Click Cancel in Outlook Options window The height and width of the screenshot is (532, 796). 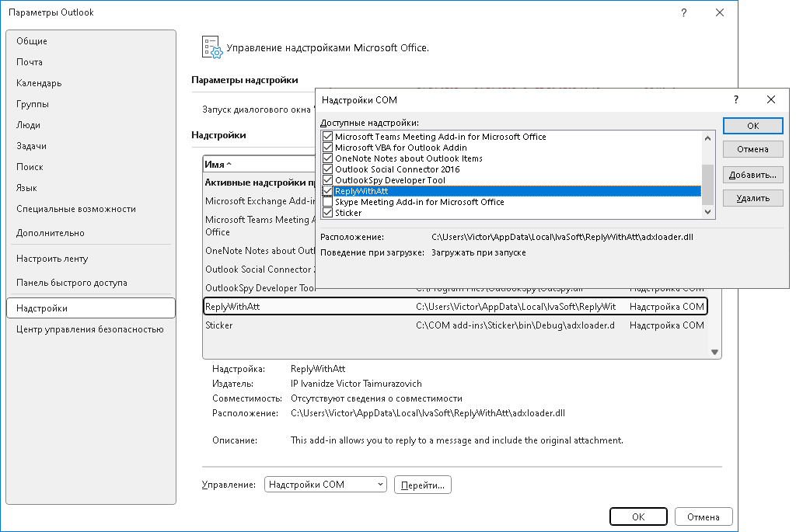[x=703, y=516]
